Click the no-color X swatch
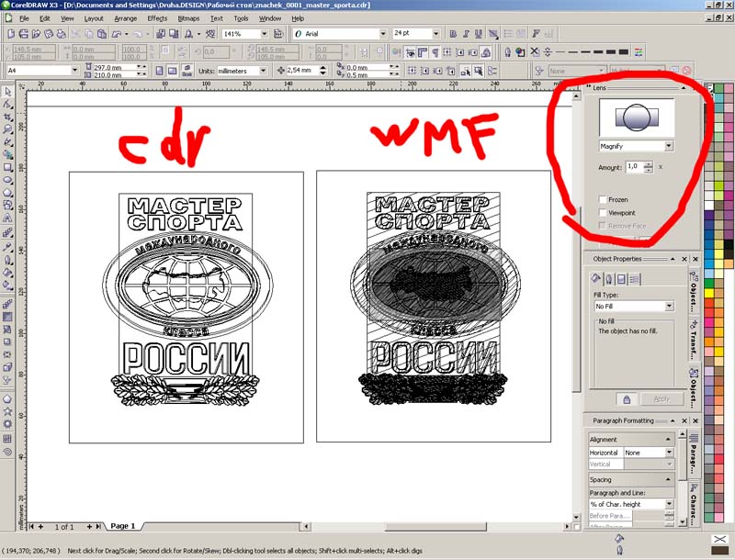Viewport: 735px width, 560px height. 719,540
